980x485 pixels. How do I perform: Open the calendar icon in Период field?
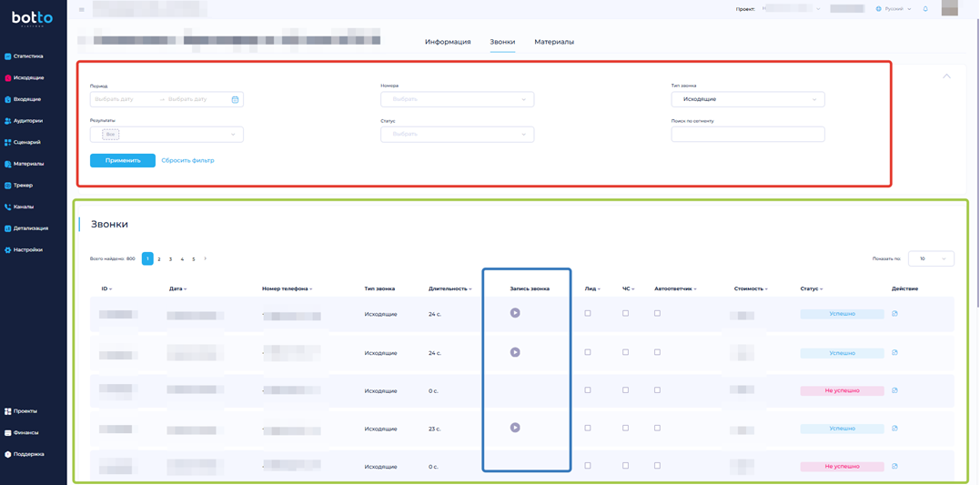(x=235, y=99)
